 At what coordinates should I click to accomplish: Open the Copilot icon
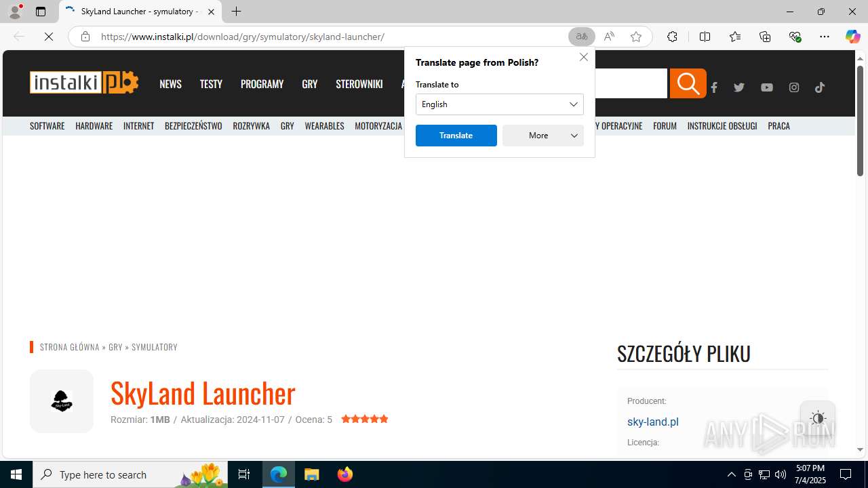[x=852, y=37]
